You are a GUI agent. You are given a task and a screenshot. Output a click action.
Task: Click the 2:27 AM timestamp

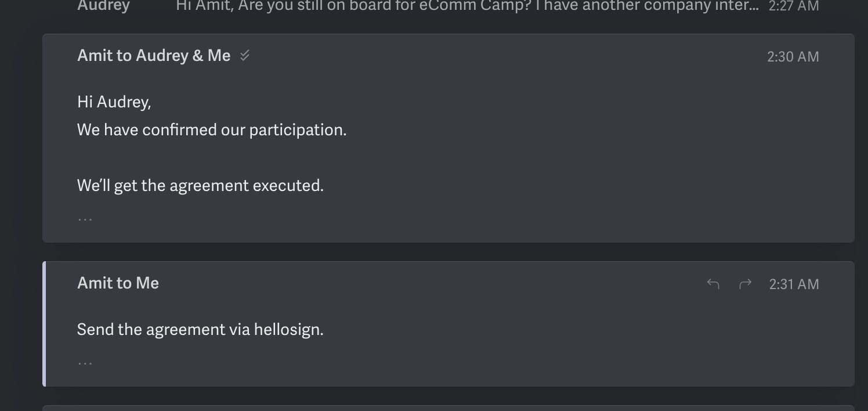click(793, 6)
